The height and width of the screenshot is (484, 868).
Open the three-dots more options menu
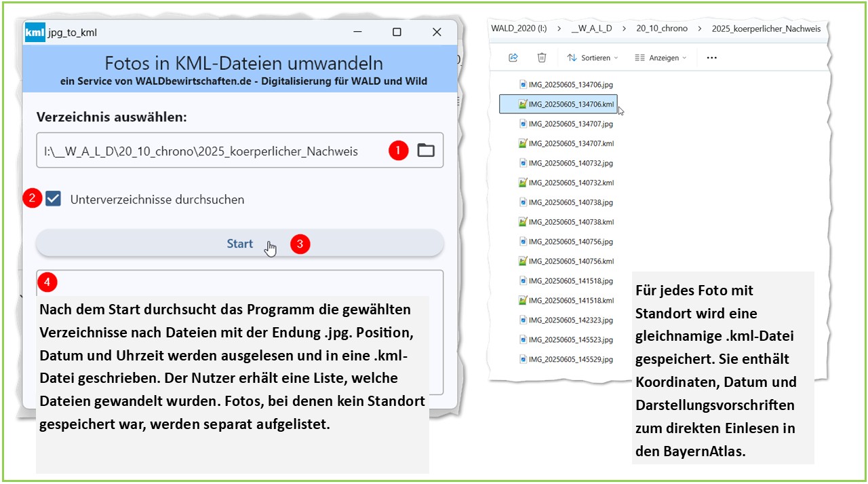pos(711,58)
